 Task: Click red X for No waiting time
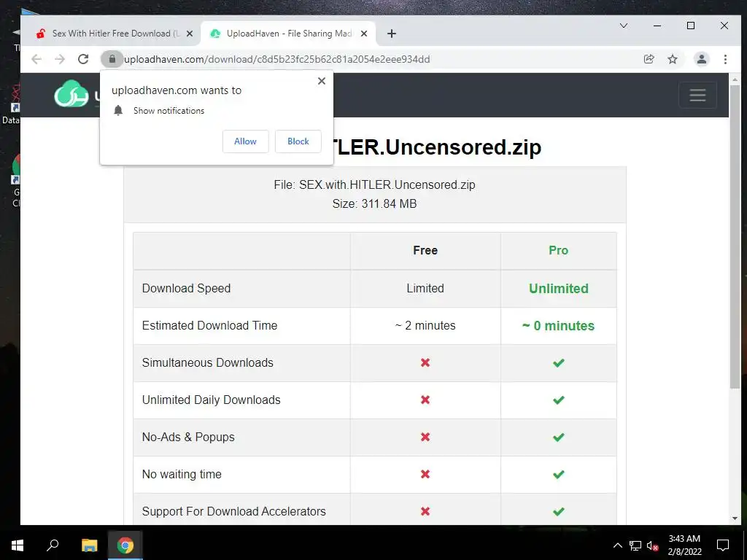425,474
